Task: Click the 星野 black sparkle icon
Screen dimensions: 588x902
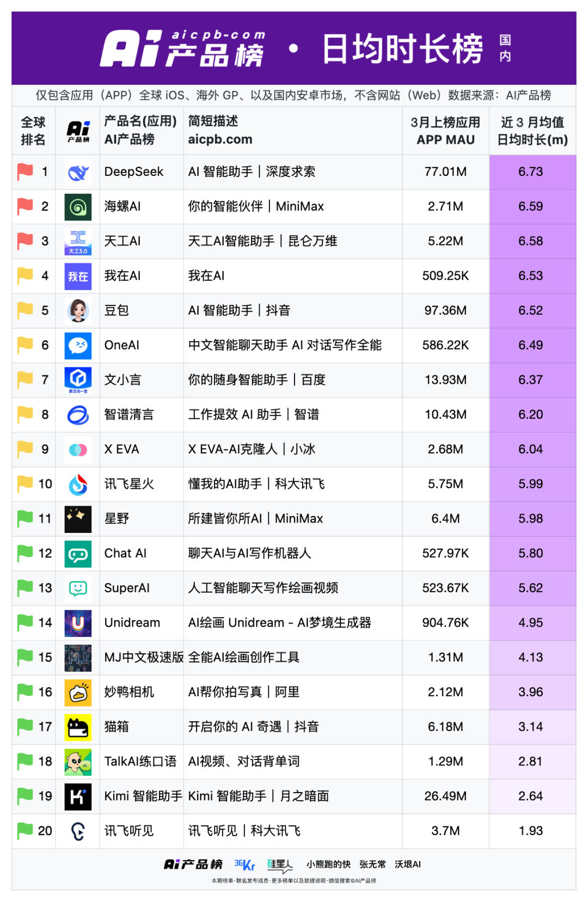Action: point(78,519)
